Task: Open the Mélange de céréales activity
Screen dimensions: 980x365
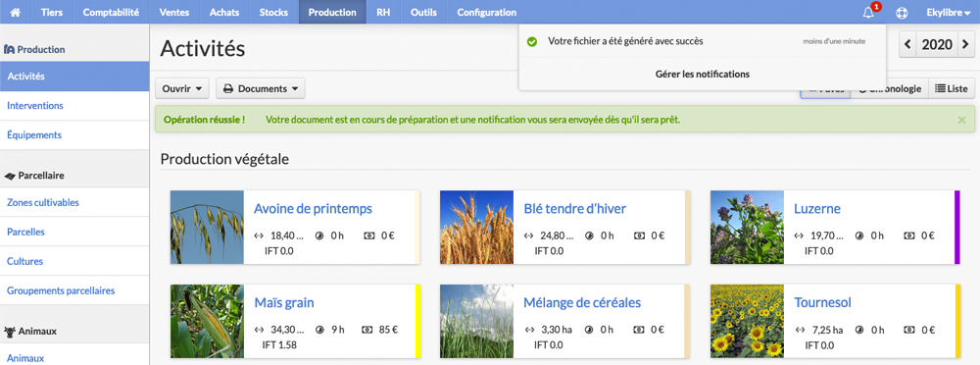Action: [x=582, y=303]
